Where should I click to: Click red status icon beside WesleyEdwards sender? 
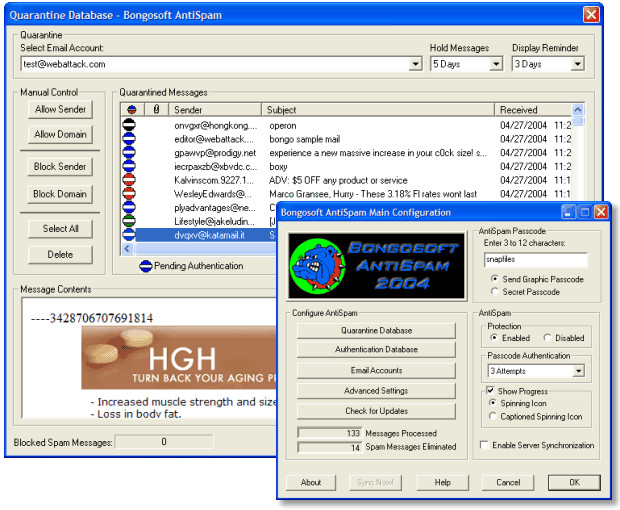(x=129, y=193)
